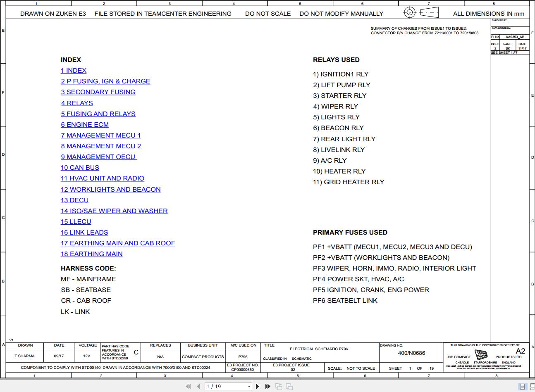This screenshot has height=392, width=535.
Task: Click the T SHARMA drawn-by cell
Action: click(24, 356)
